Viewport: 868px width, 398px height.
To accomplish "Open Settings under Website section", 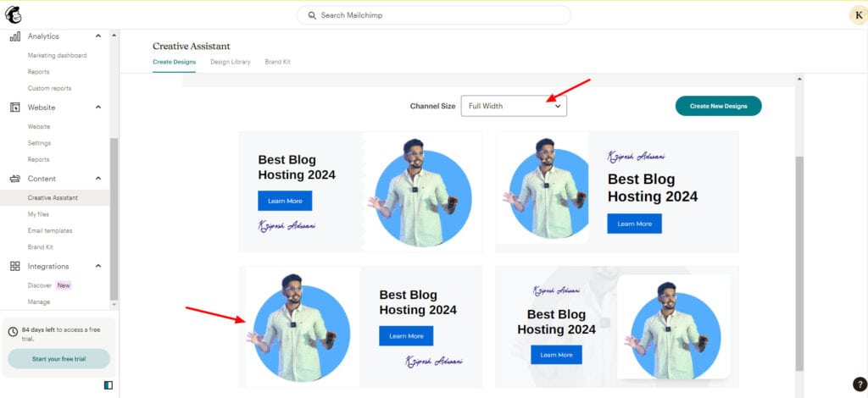I will pyautogui.click(x=39, y=143).
